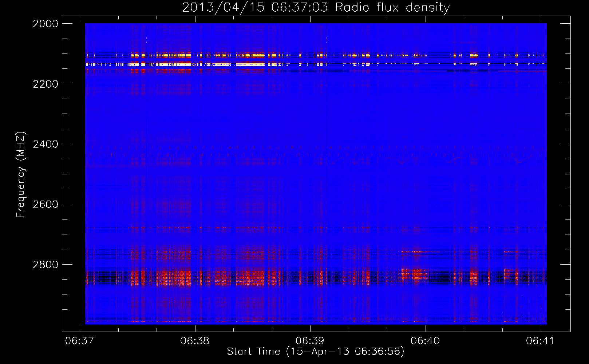Click the 2800 frequency axis label
The image size is (589, 364).
coord(46,265)
